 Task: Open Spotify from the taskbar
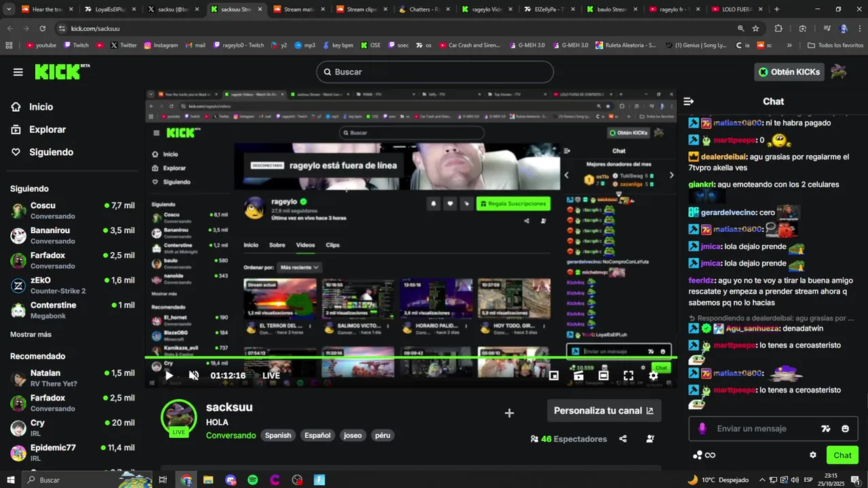tap(253, 480)
